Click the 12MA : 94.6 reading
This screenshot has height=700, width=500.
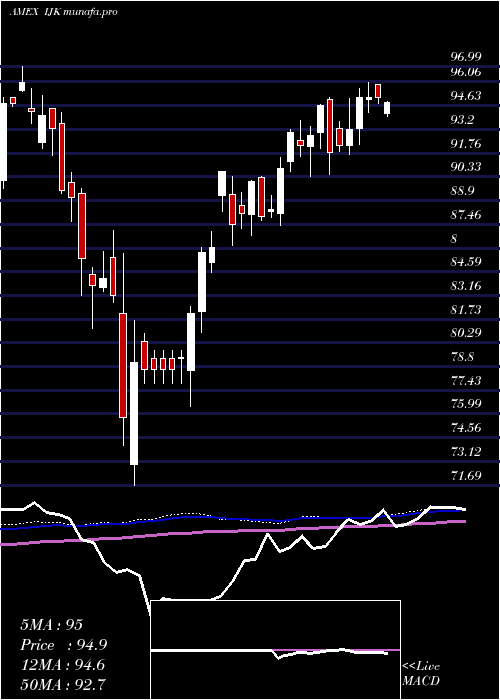(x=62, y=665)
